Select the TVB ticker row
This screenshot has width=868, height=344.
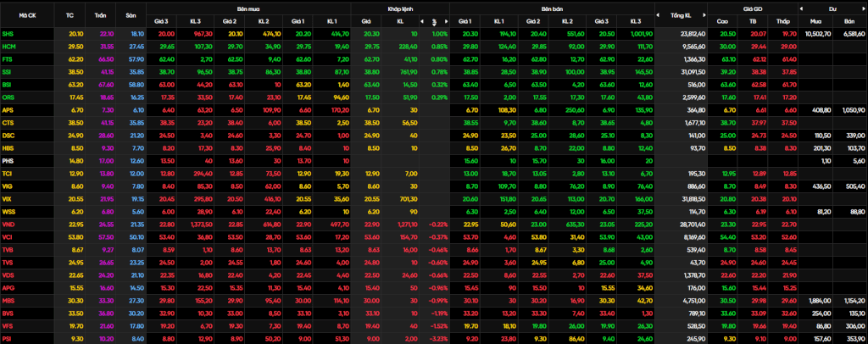[434, 250]
